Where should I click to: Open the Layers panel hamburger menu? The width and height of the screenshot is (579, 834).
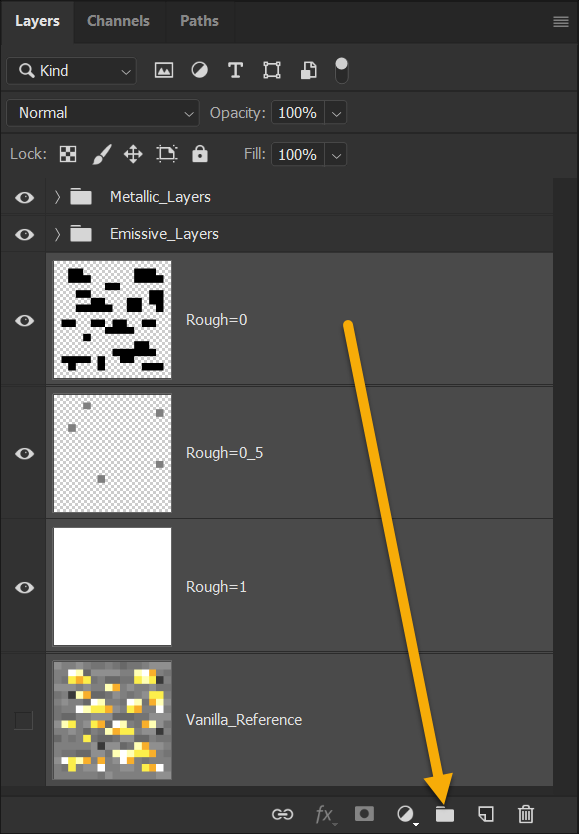(561, 21)
